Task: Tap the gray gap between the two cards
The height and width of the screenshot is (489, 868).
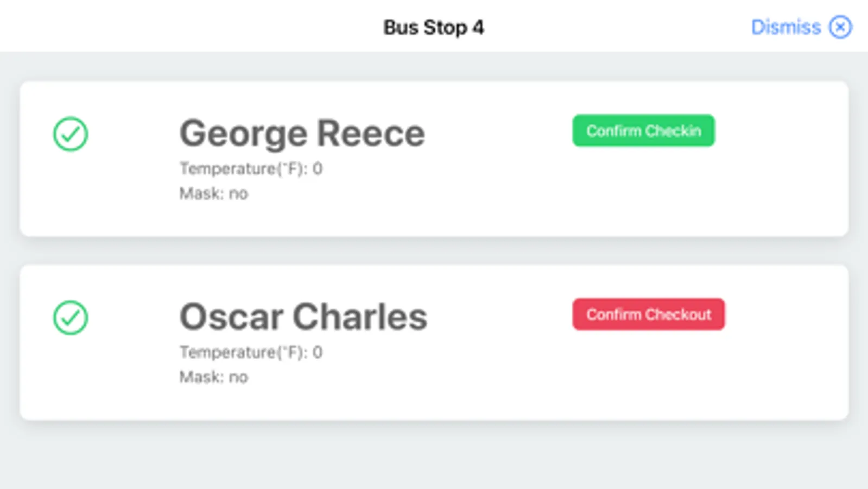Action: coord(434,250)
